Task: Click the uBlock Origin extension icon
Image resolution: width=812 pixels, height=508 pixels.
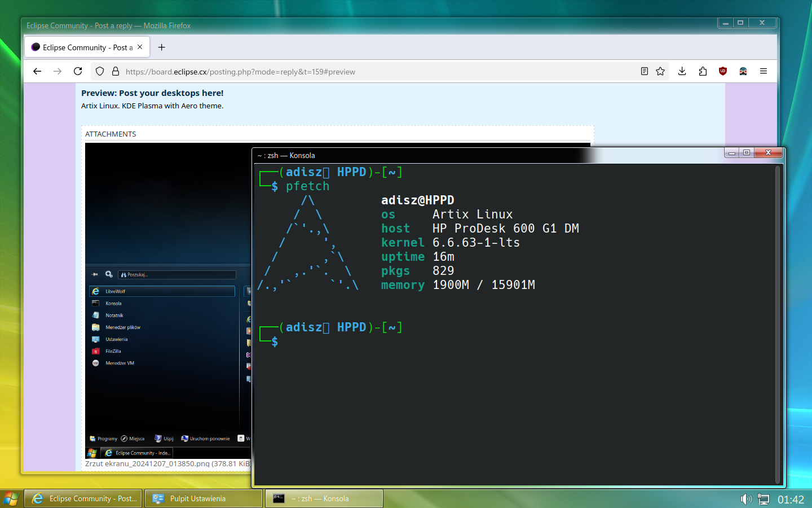Action: [x=723, y=71]
